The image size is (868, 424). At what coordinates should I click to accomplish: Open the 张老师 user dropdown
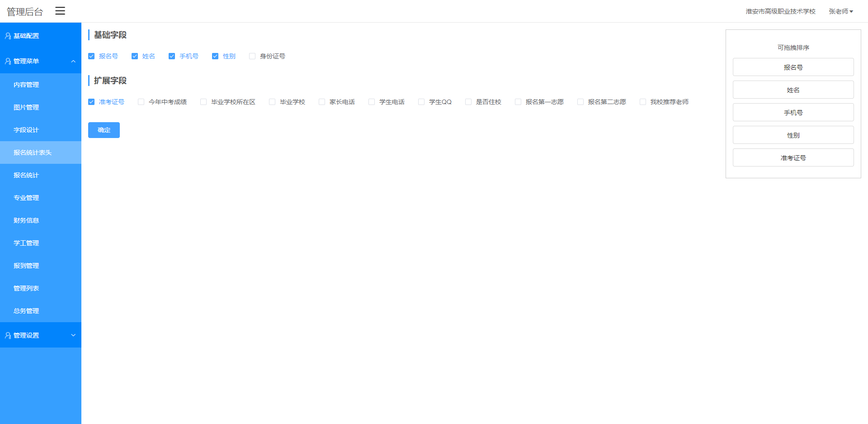(841, 11)
